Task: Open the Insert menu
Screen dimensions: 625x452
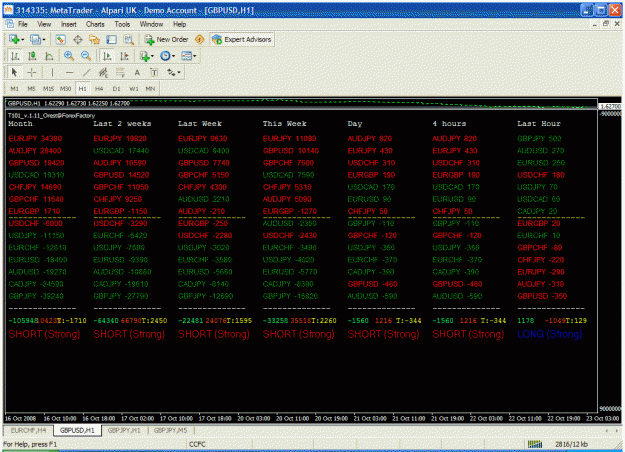Action: coord(69,24)
